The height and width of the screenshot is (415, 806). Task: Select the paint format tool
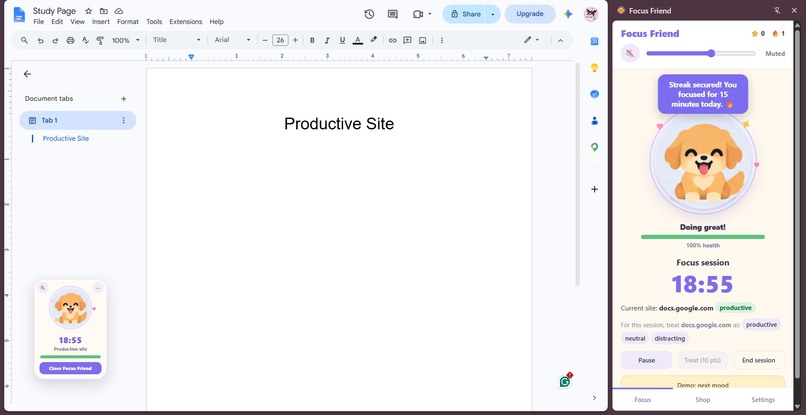tap(100, 40)
